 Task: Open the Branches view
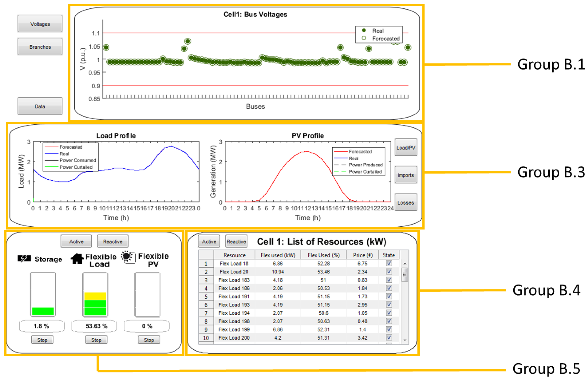coord(40,47)
